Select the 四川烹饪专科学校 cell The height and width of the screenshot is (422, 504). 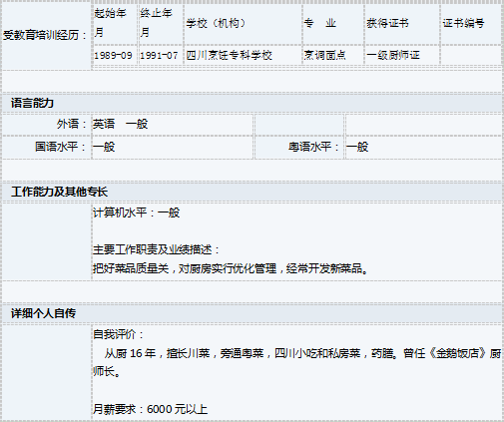(x=229, y=55)
